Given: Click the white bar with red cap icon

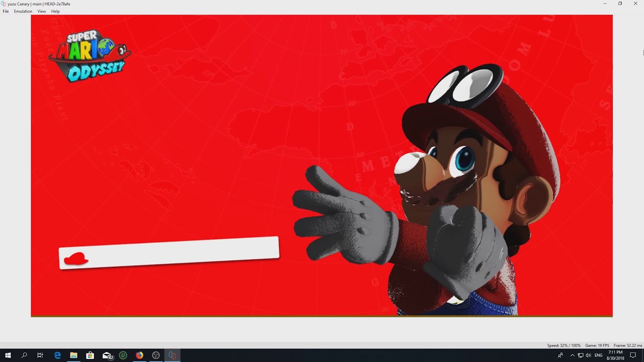Looking at the screenshot, I should coord(169,252).
